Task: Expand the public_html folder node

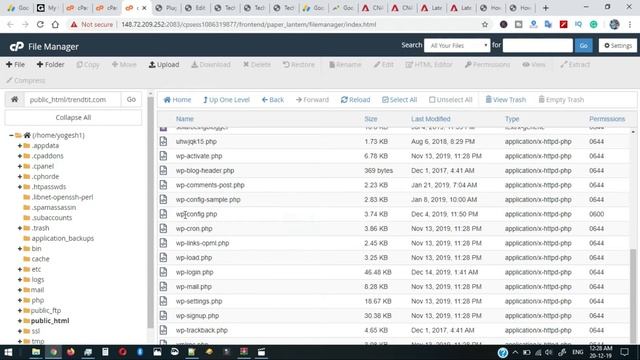Action: (x=20, y=321)
